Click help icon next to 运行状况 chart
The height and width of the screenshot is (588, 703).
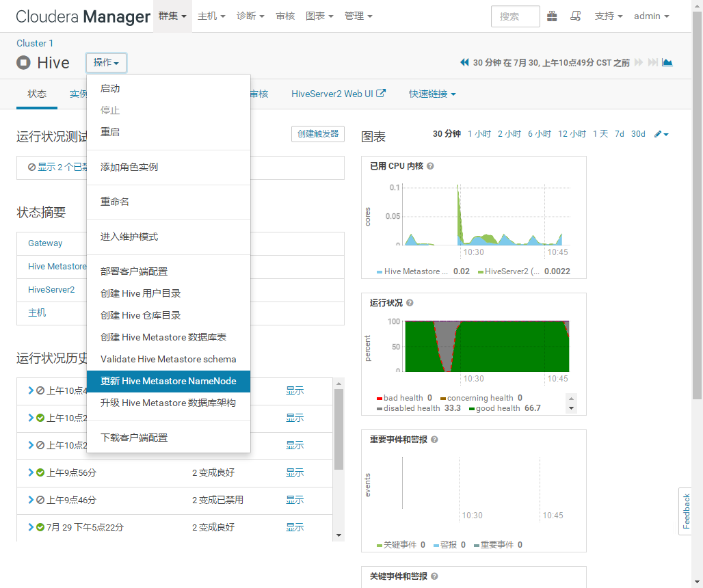[x=410, y=303]
